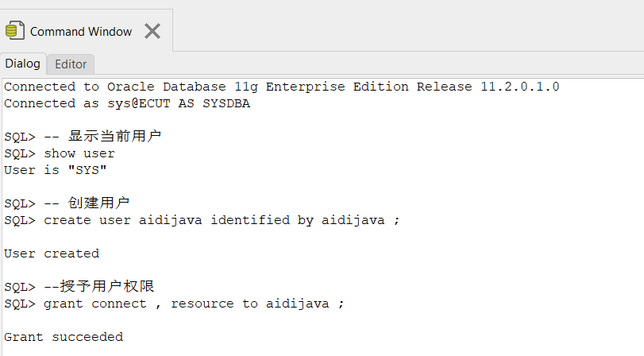Screen dimensions: 644x356
Task: Click the 11.2.0.1.0 release number
Action: (x=519, y=87)
